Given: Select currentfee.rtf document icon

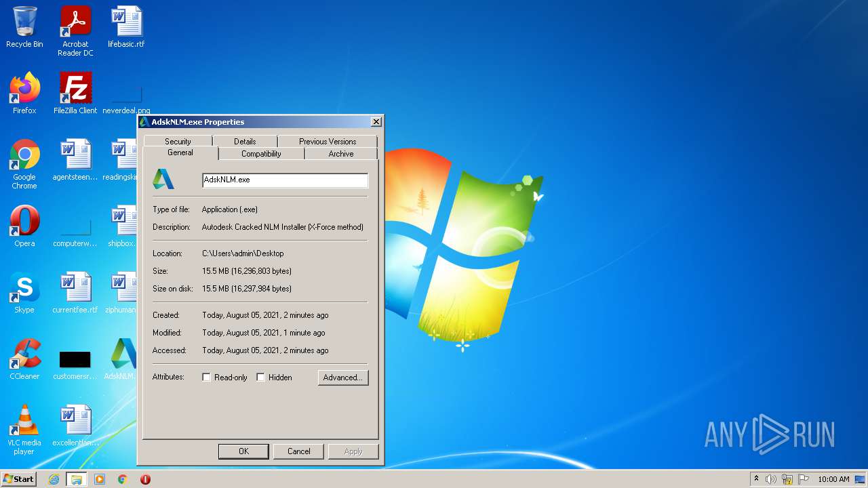Looking at the screenshot, I should pyautogui.click(x=75, y=293).
